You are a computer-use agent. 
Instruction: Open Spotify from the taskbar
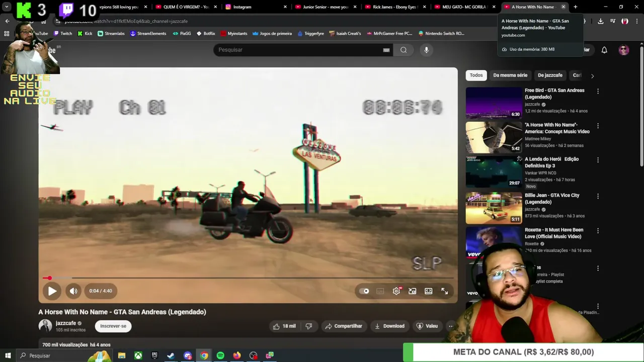tap(220, 355)
